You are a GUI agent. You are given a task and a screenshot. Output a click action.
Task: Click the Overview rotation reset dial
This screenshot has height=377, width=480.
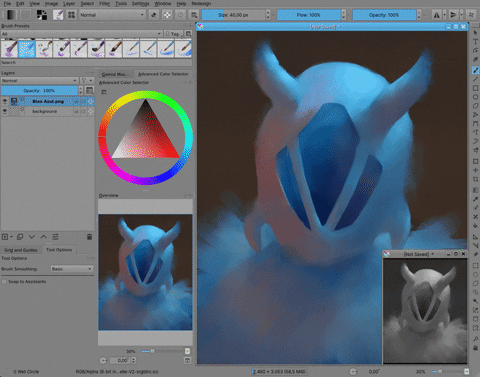pos(103,360)
